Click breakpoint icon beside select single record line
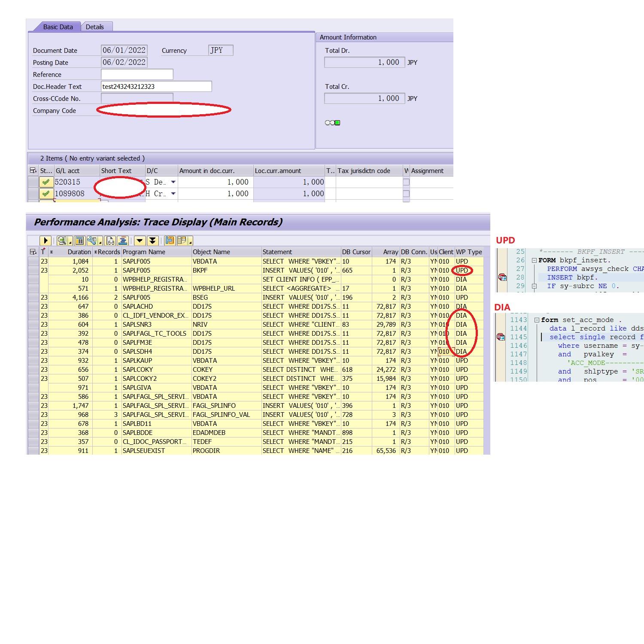The height and width of the screenshot is (644, 644). pyautogui.click(x=501, y=337)
